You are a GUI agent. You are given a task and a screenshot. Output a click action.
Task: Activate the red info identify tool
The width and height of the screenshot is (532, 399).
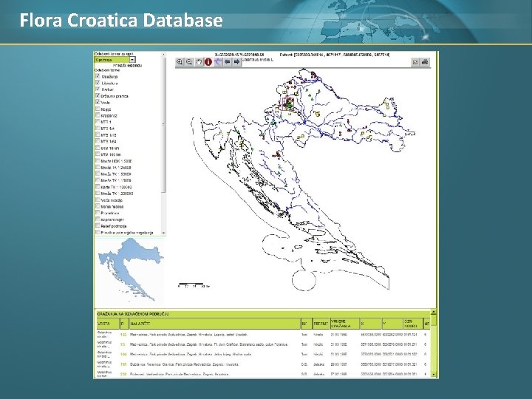(x=208, y=62)
